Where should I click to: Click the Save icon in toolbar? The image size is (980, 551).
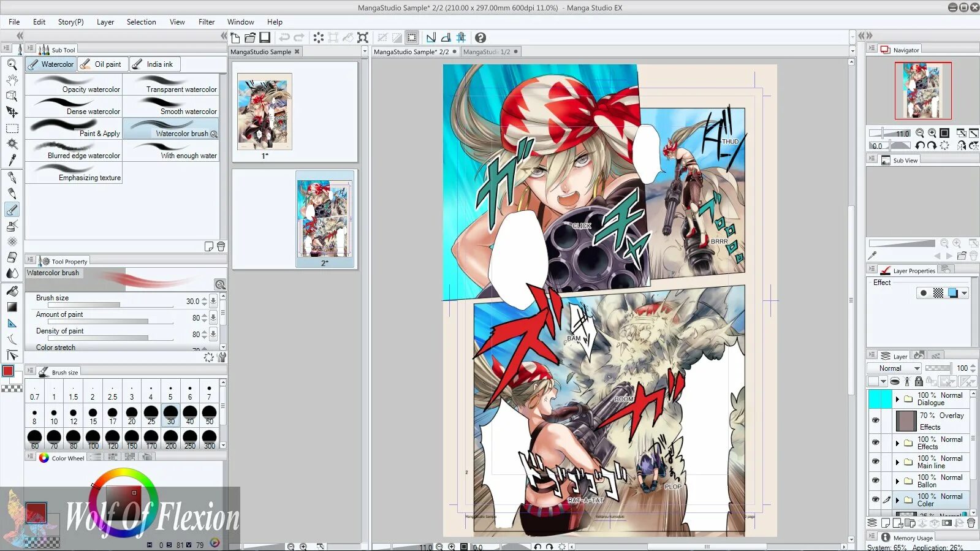pyautogui.click(x=265, y=37)
